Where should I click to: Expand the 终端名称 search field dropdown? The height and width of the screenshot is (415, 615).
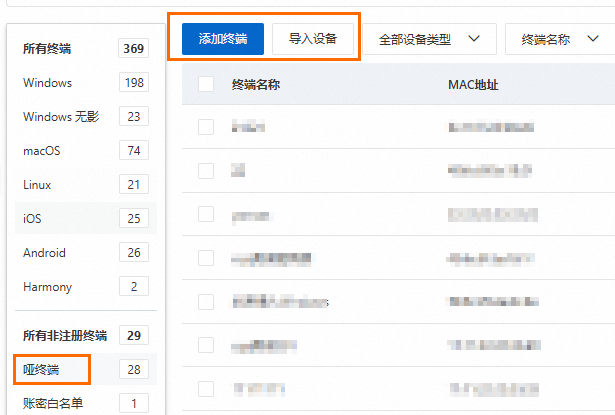pyautogui.click(x=558, y=40)
